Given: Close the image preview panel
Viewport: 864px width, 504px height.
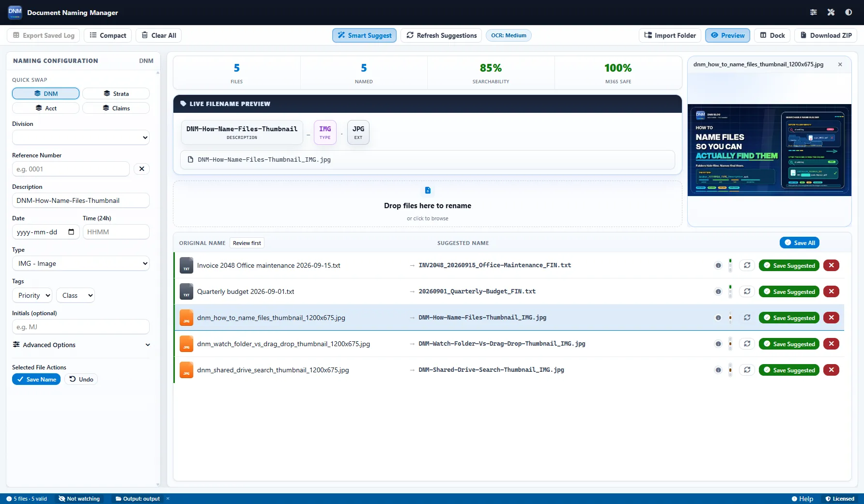Looking at the screenshot, I should point(840,64).
